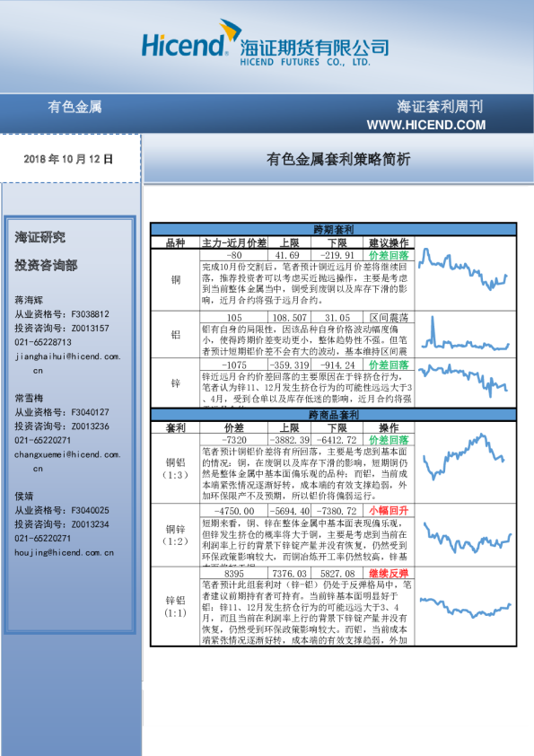Click the red 继续反弹 label

[x=389, y=574]
